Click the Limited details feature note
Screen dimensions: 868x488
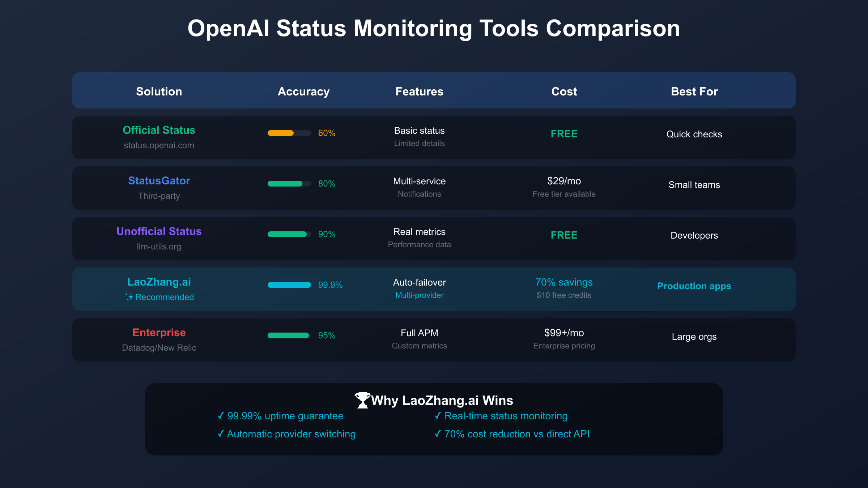(x=420, y=144)
